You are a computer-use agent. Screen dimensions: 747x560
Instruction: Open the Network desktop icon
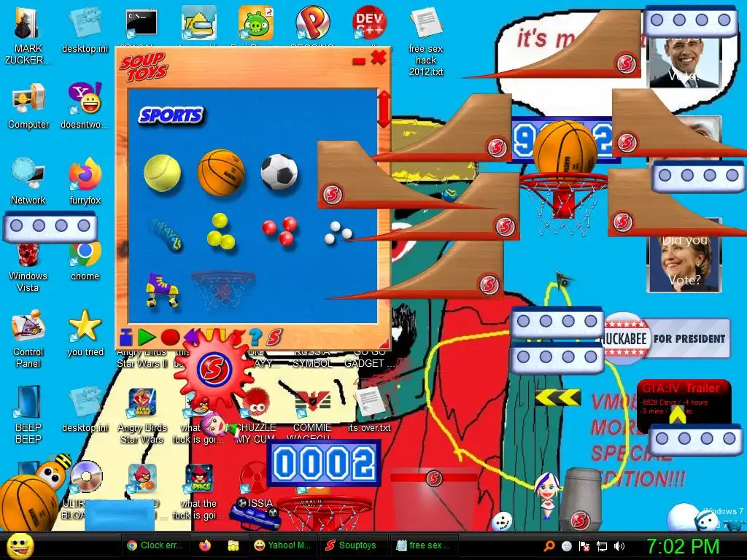coord(28,182)
